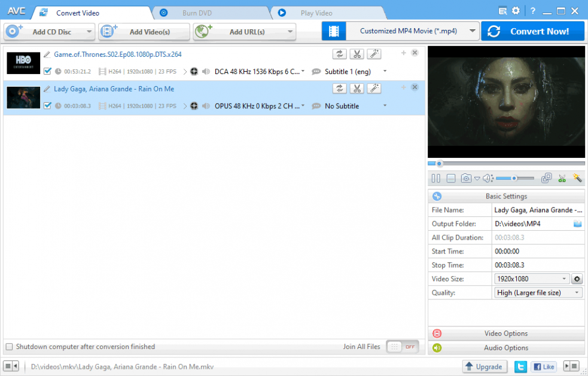Image resolution: width=588 pixels, height=376 pixels.
Task: Pause the video preview playback
Action: point(435,178)
